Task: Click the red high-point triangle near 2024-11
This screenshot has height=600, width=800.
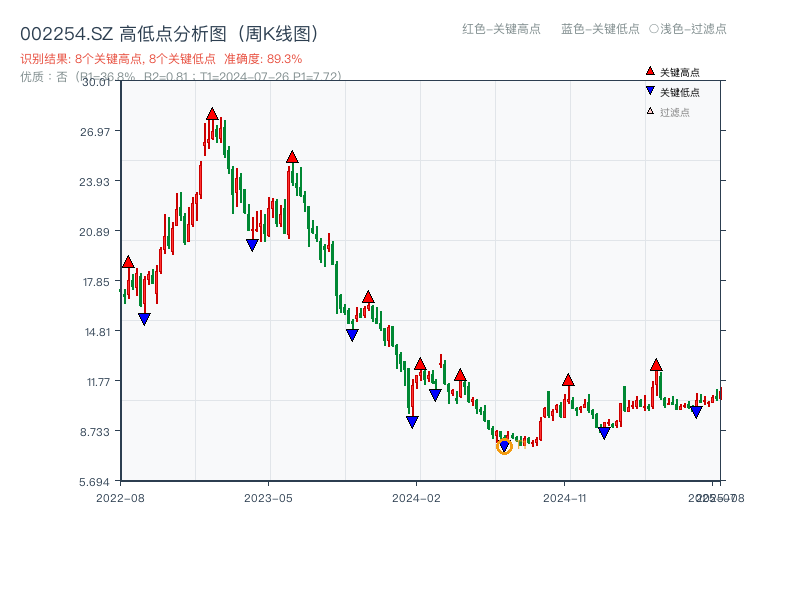Action: pos(567,380)
